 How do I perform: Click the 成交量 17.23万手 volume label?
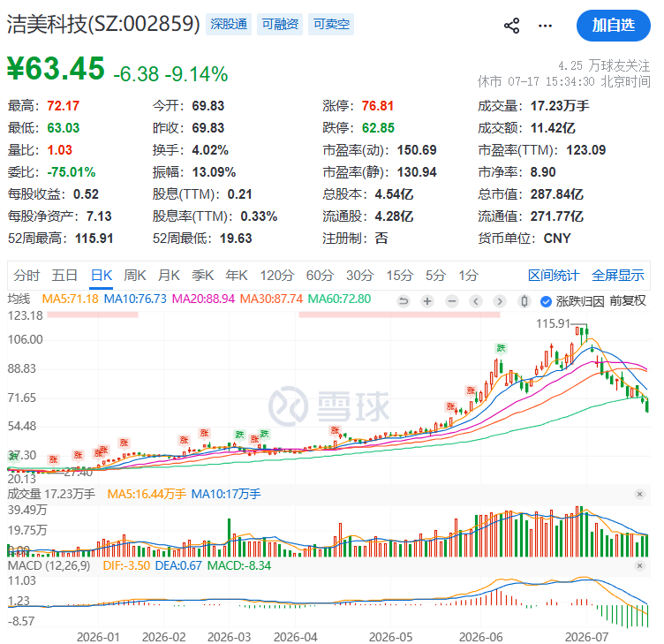point(51,494)
